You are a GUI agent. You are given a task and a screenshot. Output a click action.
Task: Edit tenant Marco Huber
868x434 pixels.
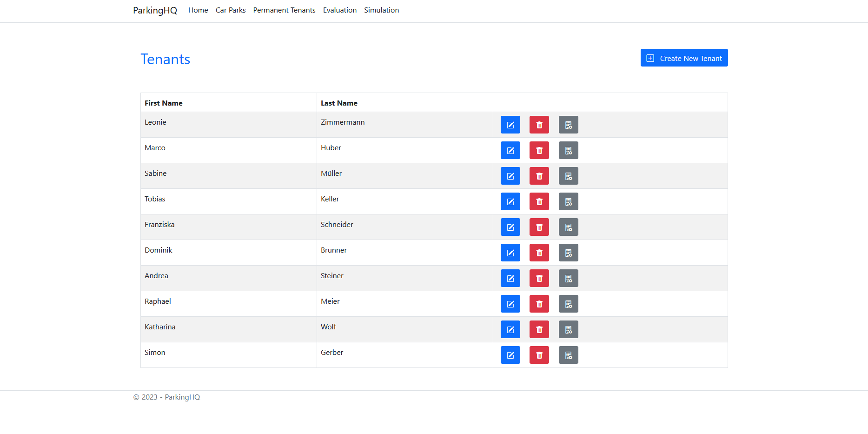(x=510, y=150)
